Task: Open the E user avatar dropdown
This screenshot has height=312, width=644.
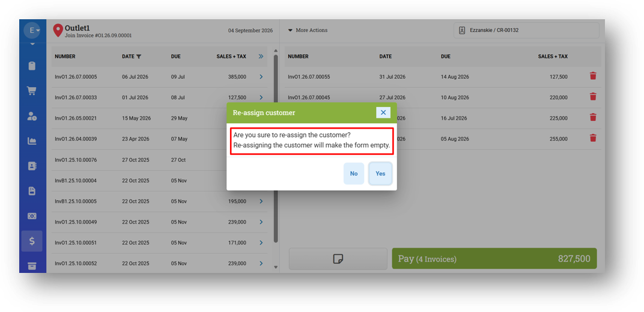Action: (x=32, y=31)
